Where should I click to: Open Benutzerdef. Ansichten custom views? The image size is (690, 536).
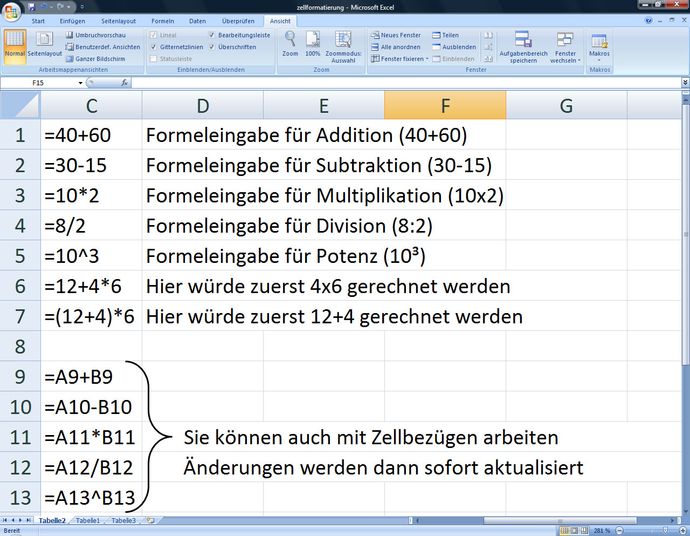coord(103,47)
